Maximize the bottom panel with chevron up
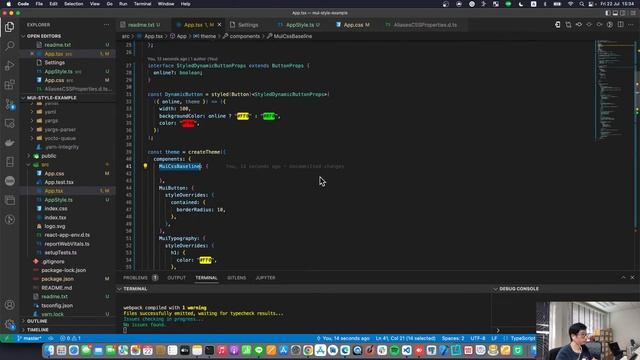The height and width of the screenshot is (360, 640). point(623,278)
